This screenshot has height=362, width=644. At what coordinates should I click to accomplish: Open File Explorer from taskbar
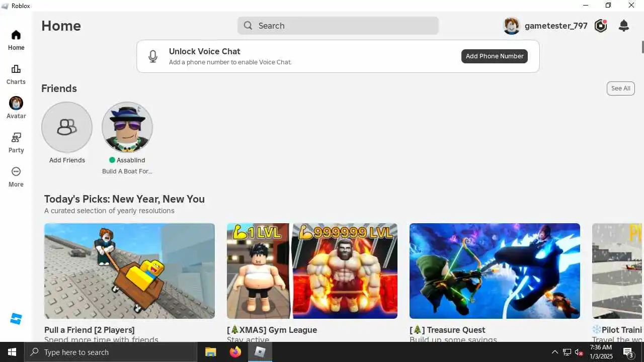211,352
